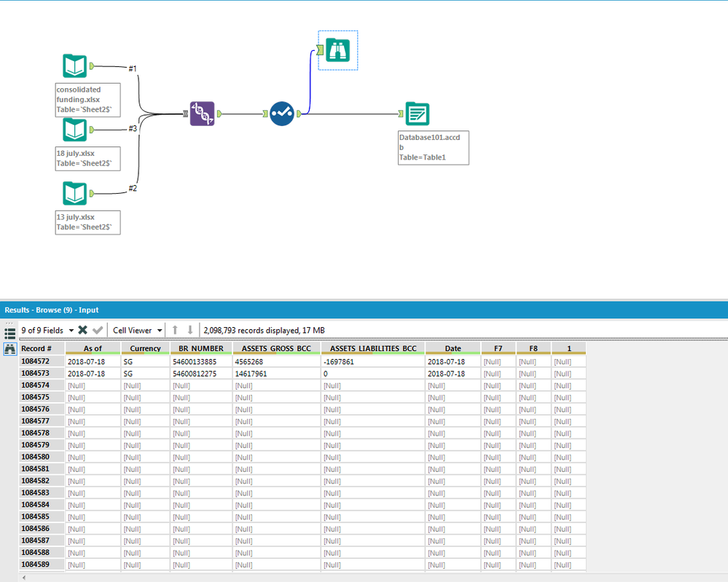Select cell value -1697861
The width and height of the screenshot is (728, 582).
pos(373,361)
